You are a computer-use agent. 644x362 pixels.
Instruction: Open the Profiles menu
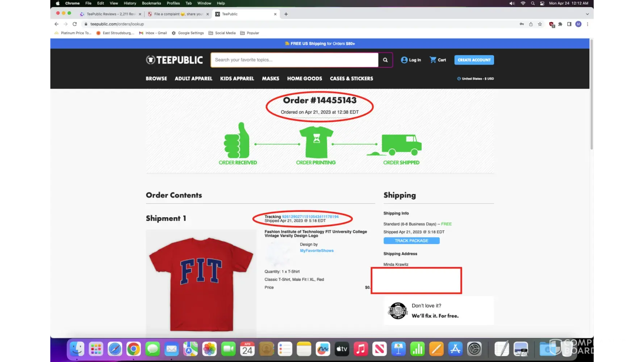coord(173,3)
